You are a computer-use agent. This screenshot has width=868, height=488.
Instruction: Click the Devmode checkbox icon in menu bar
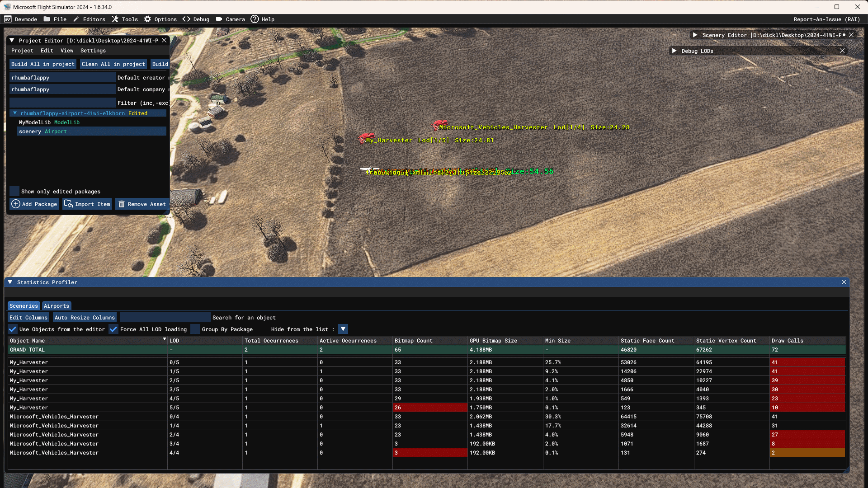tap(8, 19)
